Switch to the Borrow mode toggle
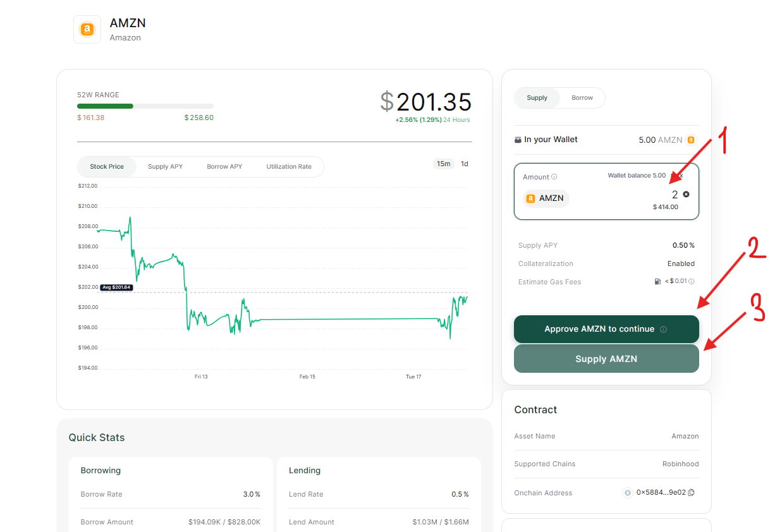The width and height of the screenshot is (782, 532). pyautogui.click(x=582, y=98)
